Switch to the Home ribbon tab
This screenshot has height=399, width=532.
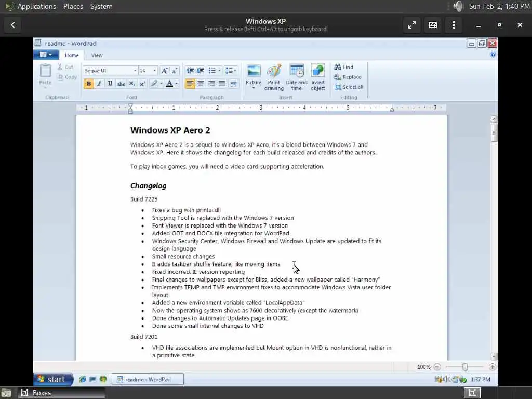click(x=72, y=55)
